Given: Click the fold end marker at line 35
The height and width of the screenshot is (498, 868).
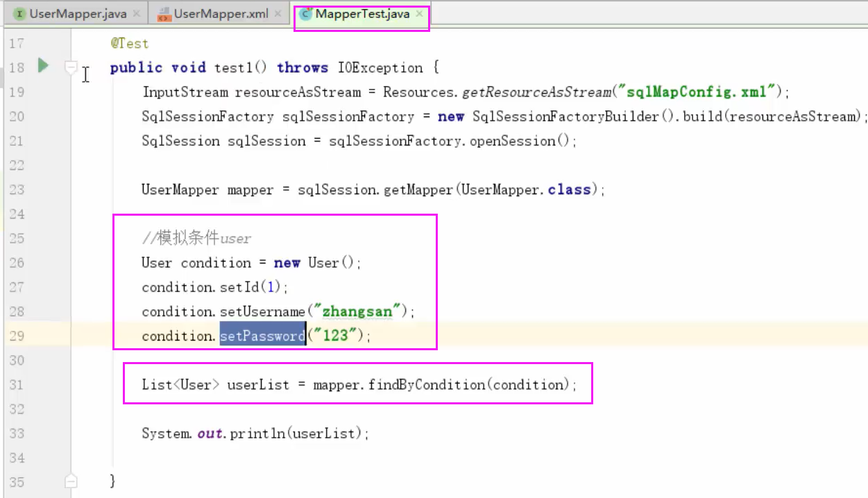Looking at the screenshot, I should point(70,481).
